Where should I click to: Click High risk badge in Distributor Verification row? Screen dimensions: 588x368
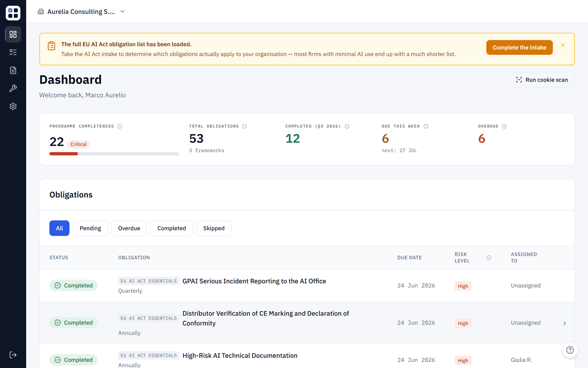tap(463, 323)
